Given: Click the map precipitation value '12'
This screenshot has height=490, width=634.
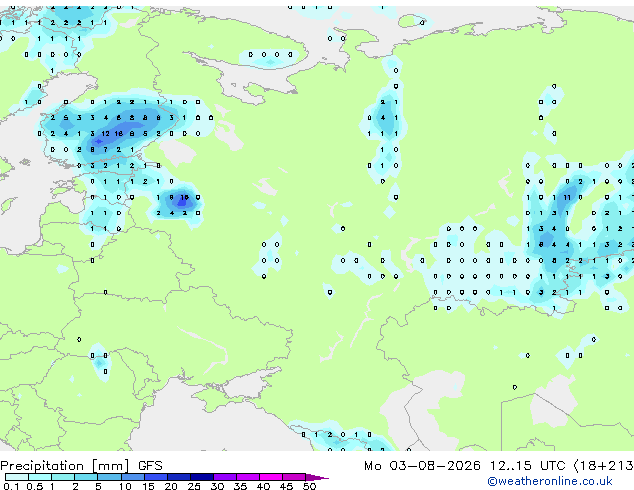Looking at the screenshot, I should point(105,133).
